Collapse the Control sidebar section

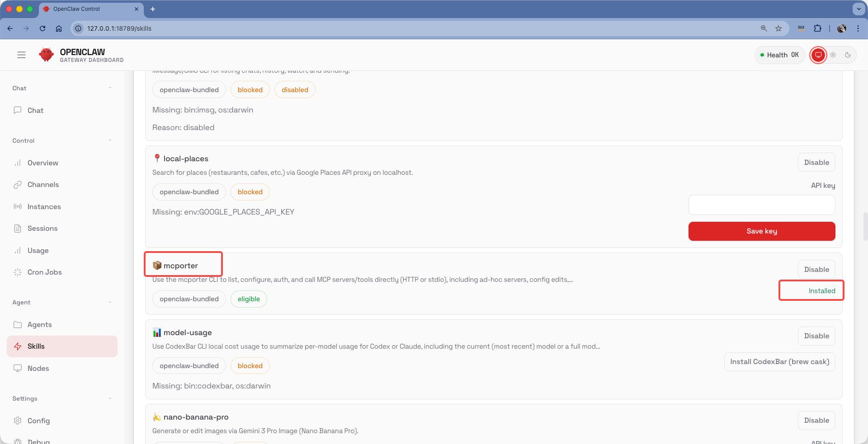click(110, 140)
